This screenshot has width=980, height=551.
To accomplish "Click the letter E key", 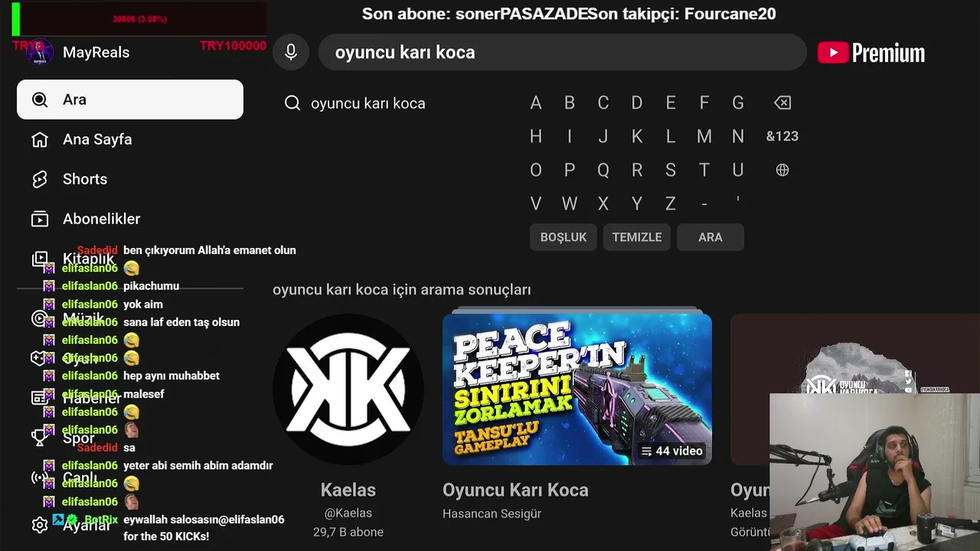I will point(671,103).
